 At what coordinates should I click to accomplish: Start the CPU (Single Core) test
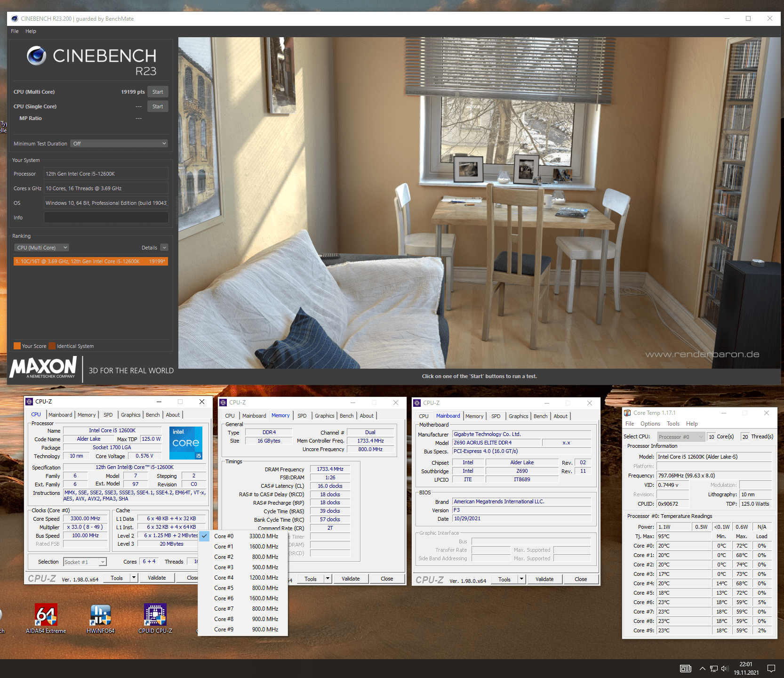tap(158, 106)
